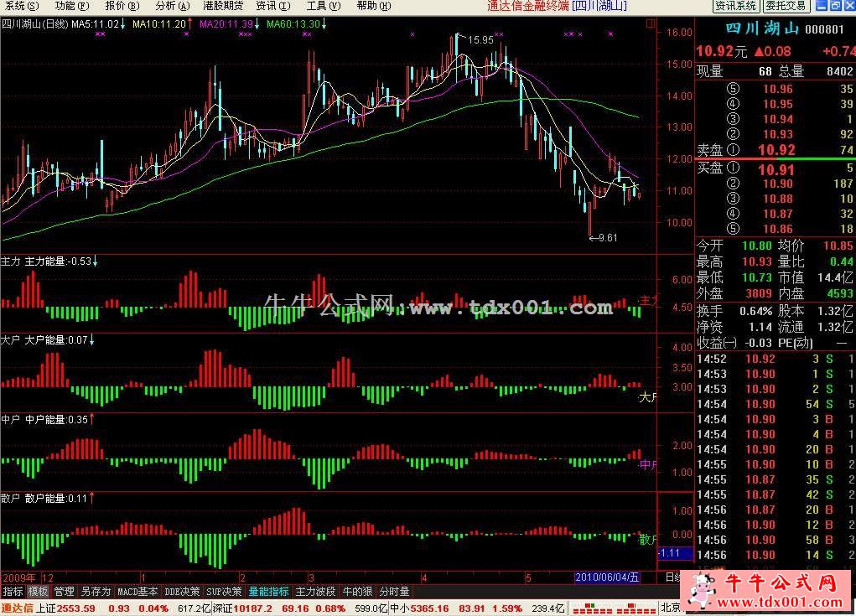Click the 委托交易 button
Screen dimensions: 856x616
[786, 6]
